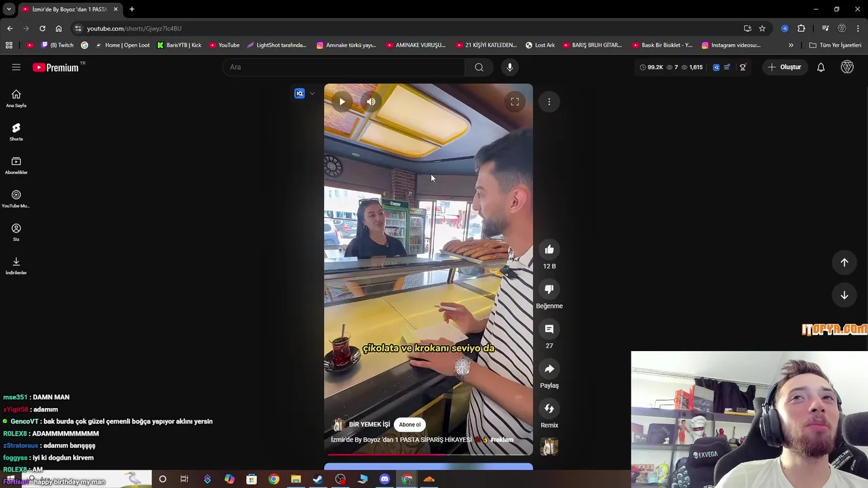868x488 pixels.
Task: Like the Short with thumbs up
Action: (x=549, y=249)
